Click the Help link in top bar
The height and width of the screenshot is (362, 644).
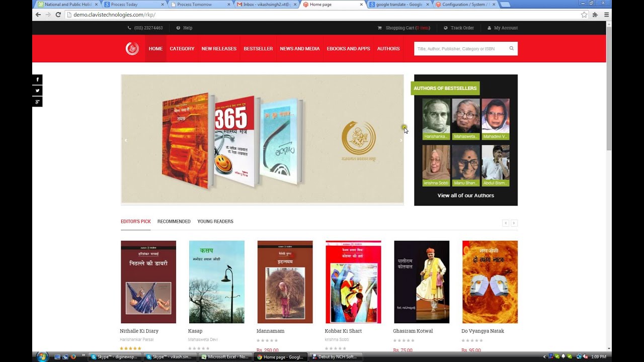pyautogui.click(x=184, y=28)
